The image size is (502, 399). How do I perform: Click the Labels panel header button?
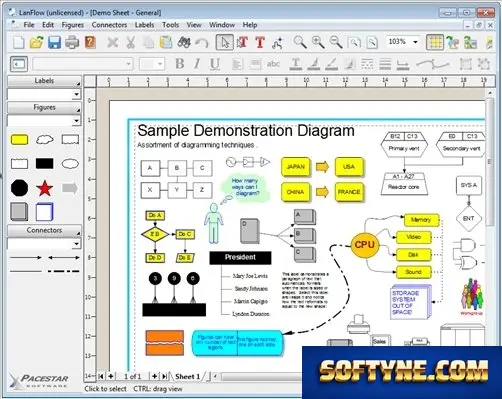click(44, 81)
